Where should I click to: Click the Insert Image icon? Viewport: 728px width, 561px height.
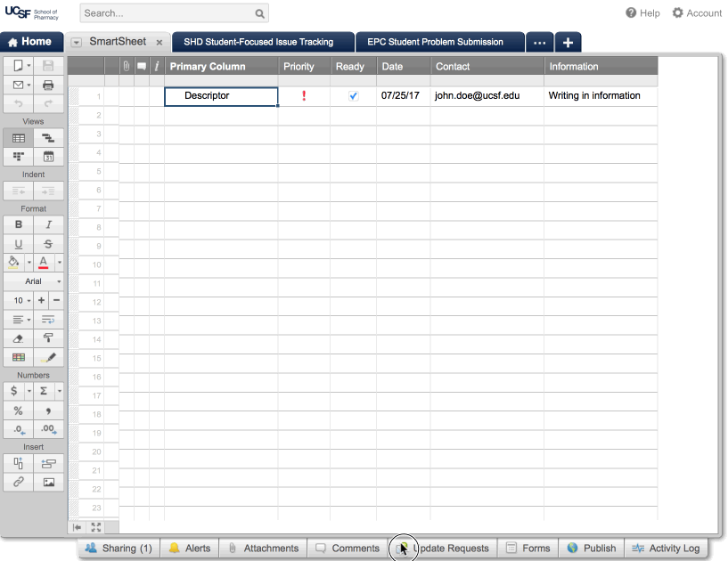click(x=48, y=482)
